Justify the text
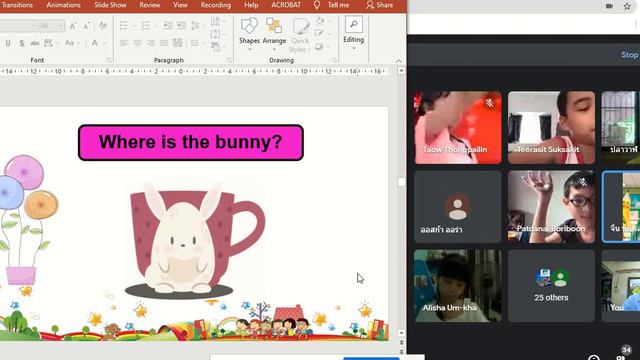 click(x=164, y=43)
